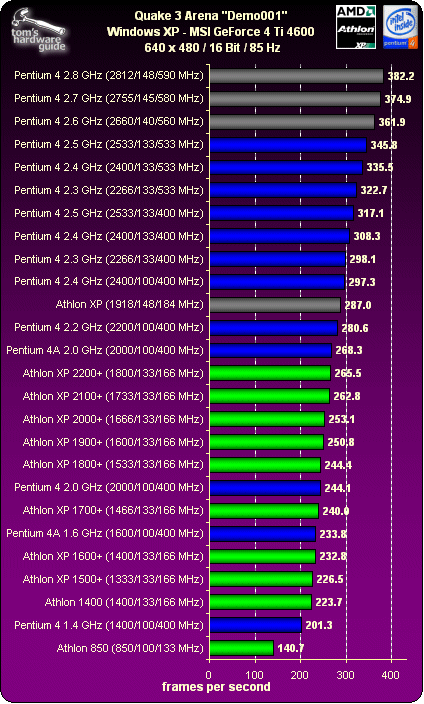
Task: Select the Athlon 1400 (1400/133/166 MHz) label
Action: click(x=124, y=602)
